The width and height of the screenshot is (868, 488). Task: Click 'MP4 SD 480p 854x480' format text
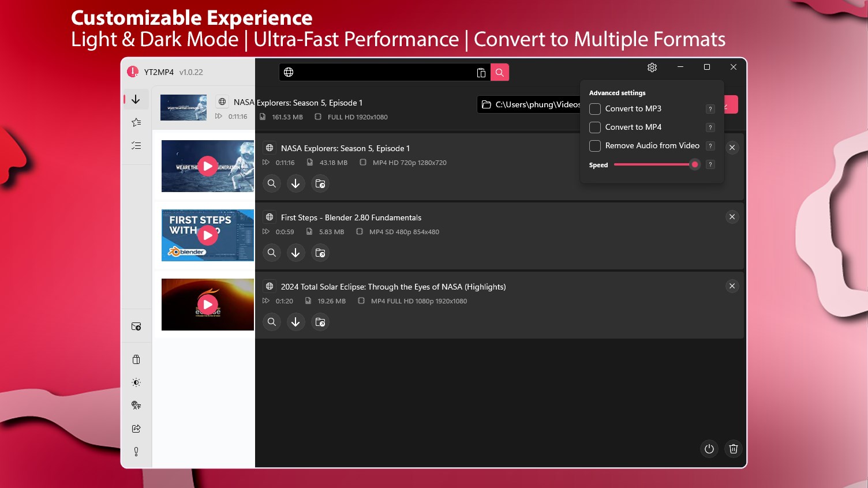tap(404, 232)
